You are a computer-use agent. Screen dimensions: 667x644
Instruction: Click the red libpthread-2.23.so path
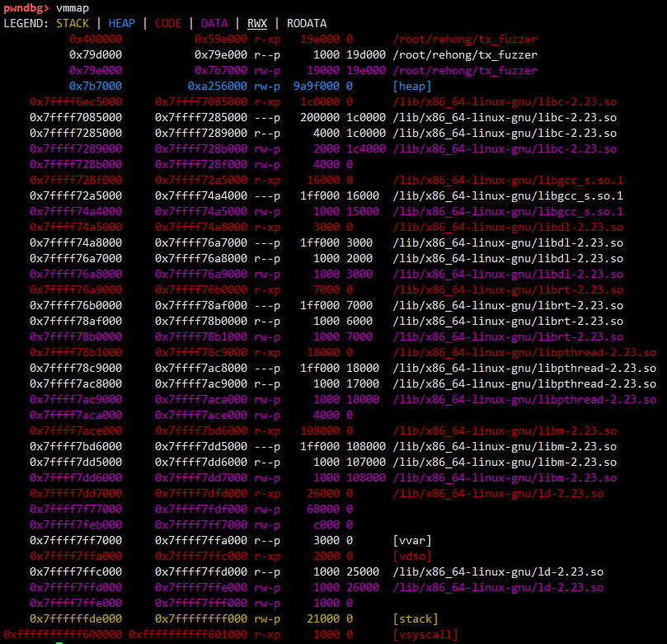click(x=524, y=353)
